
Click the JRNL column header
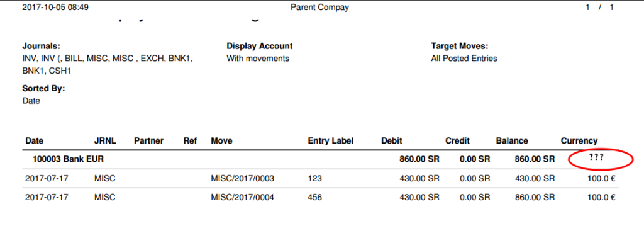point(105,140)
